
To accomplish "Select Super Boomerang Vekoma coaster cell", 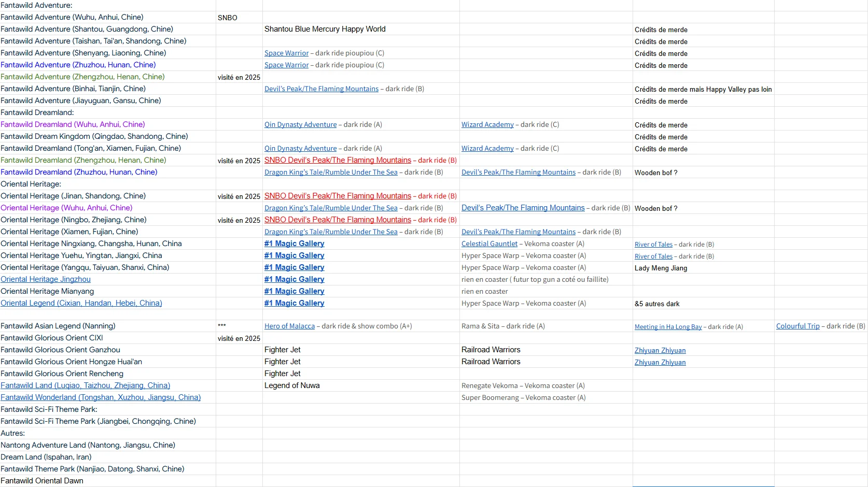I will coord(546,397).
